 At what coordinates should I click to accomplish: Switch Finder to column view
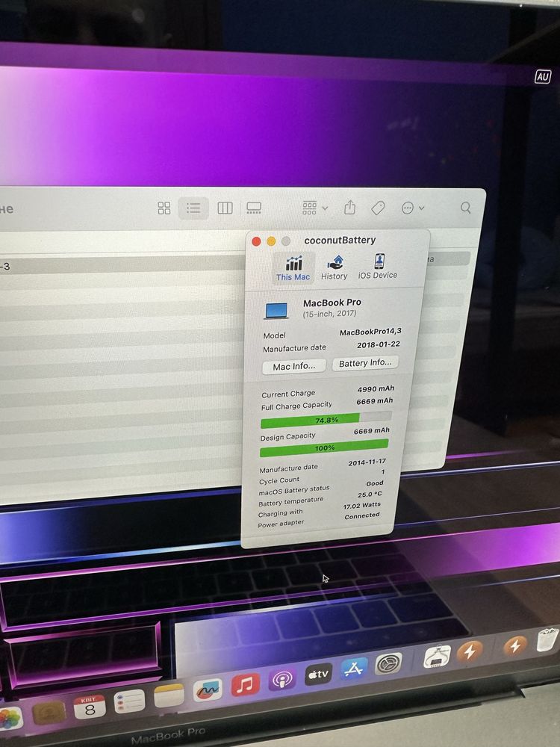[x=225, y=208]
